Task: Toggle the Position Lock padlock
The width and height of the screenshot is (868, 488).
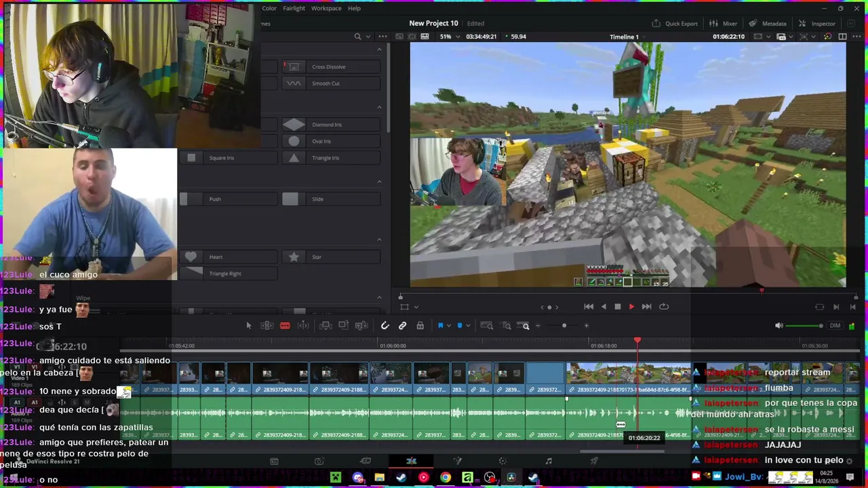Action: 420,326
